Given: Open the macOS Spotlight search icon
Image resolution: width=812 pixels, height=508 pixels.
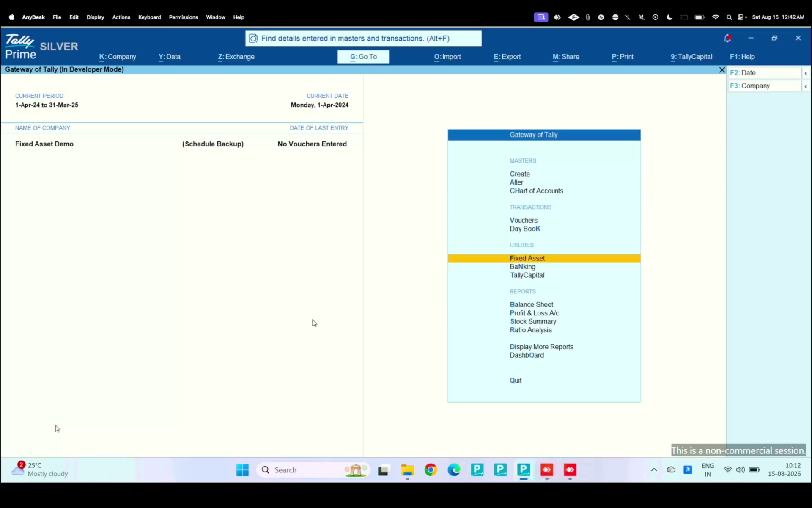Looking at the screenshot, I should (729, 17).
